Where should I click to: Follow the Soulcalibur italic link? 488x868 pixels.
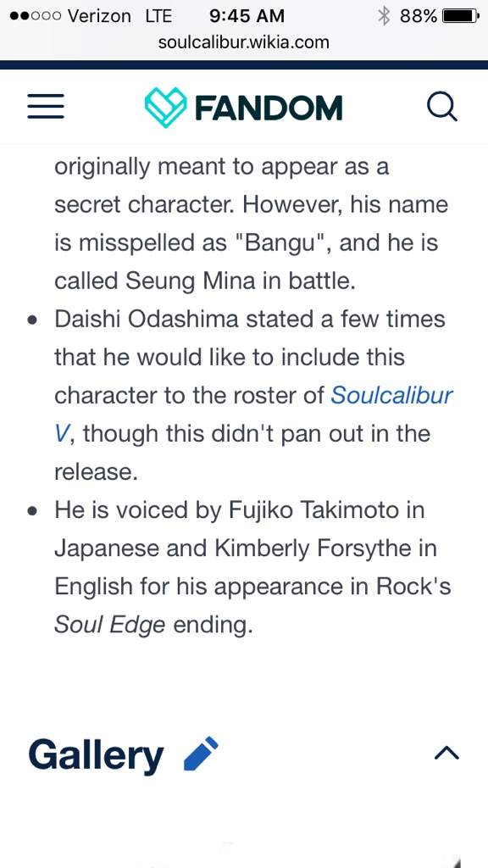click(x=391, y=395)
